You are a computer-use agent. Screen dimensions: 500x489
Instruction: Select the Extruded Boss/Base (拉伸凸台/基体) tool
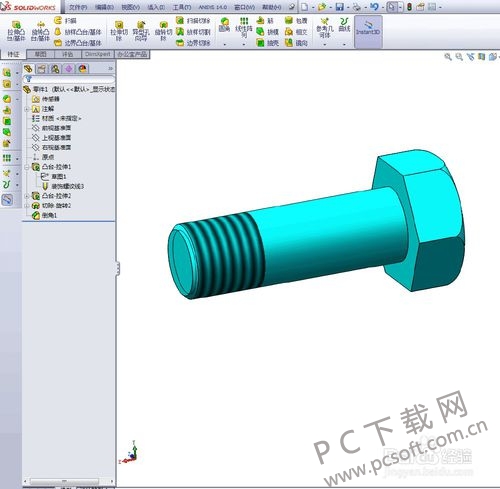[16, 31]
